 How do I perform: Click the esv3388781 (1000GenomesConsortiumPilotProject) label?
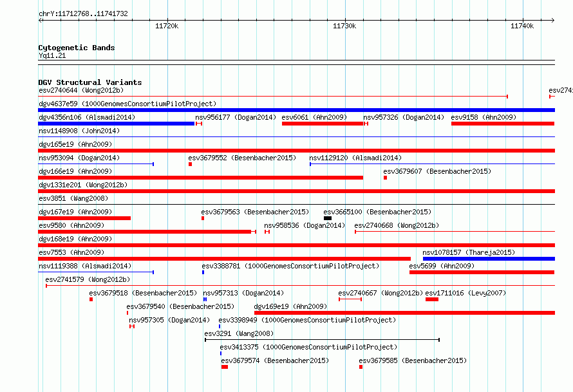[x=290, y=266]
